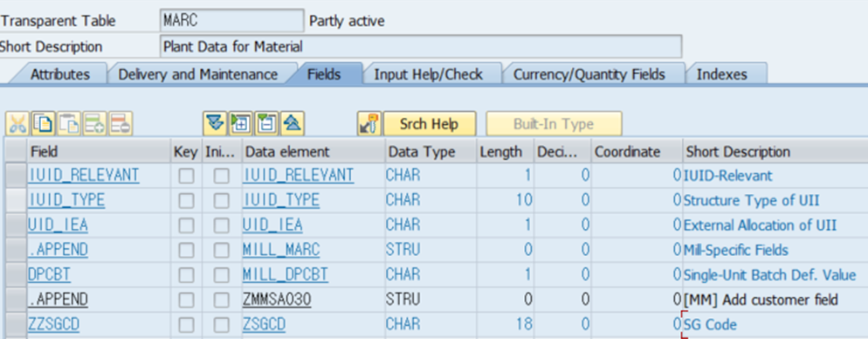The height and width of the screenshot is (339, 868).
Task: Open the ZSGCD data element link
Action: point(264,325)
